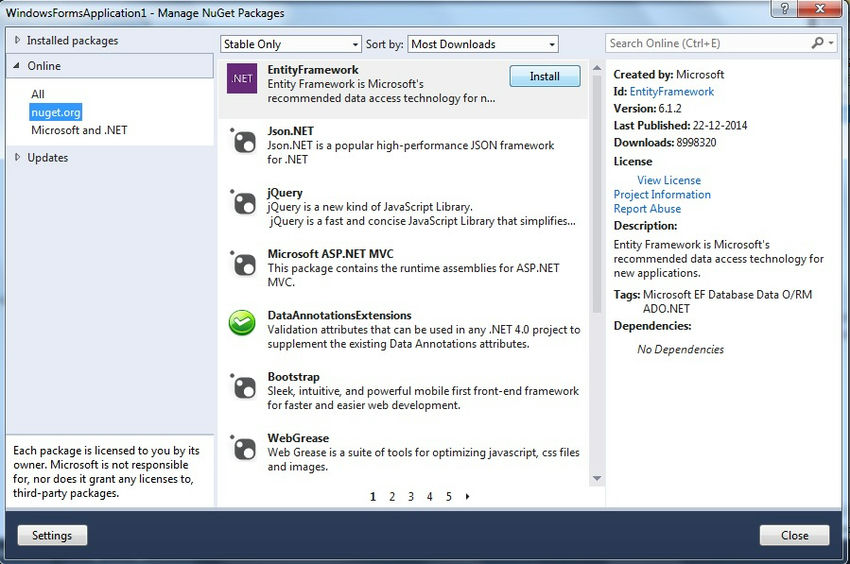Click the package list scroll down arrow
Viewport: 850px width, 564px height.
click(x=597, y=478)
